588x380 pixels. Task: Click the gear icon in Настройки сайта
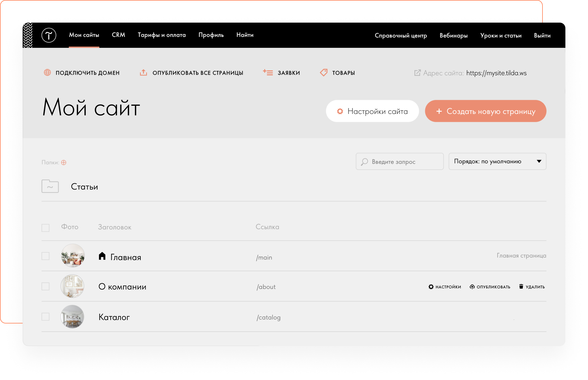pyautogui.click(x=340, y=111)
